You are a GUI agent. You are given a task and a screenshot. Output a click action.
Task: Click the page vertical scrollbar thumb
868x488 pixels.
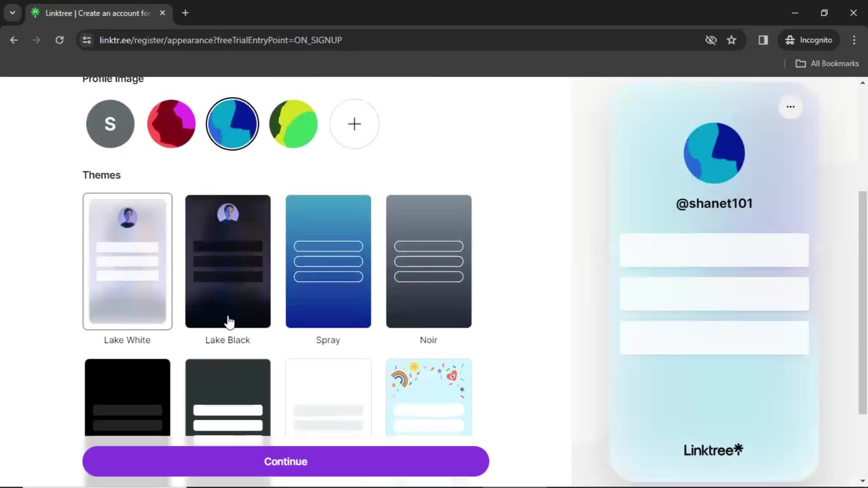point(863,303)
